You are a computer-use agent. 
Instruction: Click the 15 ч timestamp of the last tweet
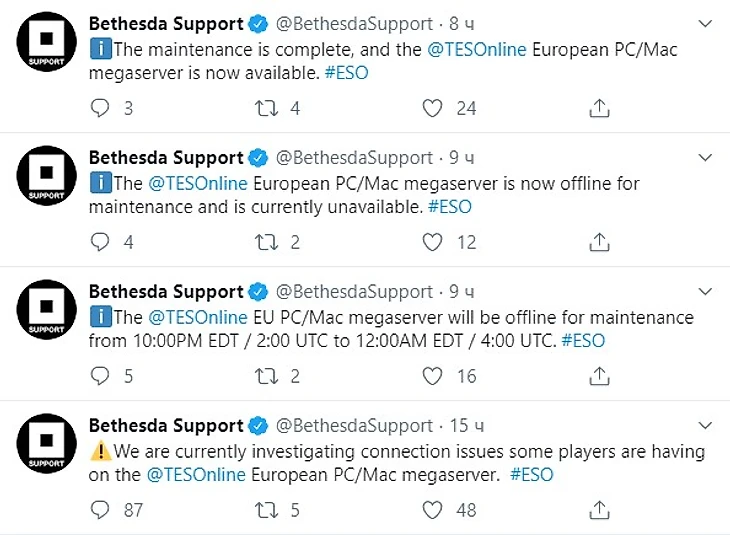457,426
